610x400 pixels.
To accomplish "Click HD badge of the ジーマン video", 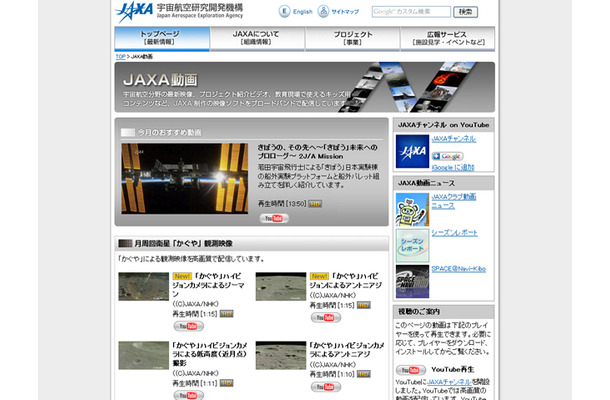I will coord(226,314).
